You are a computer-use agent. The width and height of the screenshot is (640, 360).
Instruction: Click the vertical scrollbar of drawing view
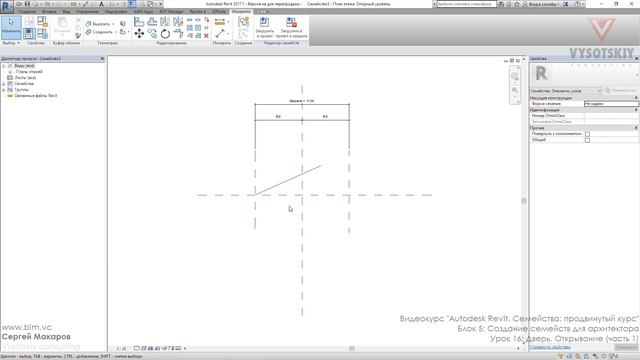tap(524, 201)
